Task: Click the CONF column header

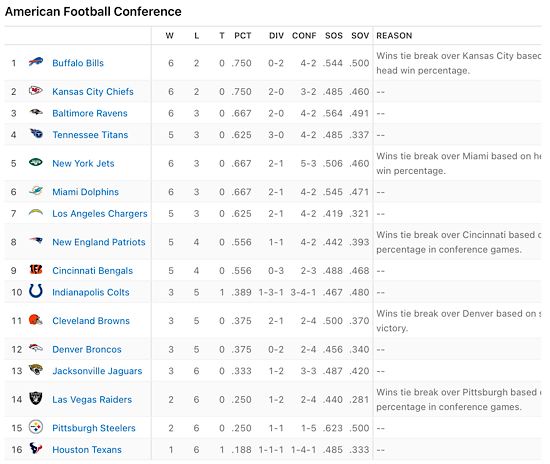Action: (304, 36)
